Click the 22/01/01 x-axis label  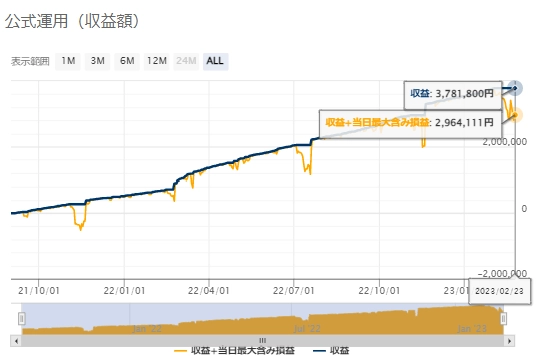point(124,291)
